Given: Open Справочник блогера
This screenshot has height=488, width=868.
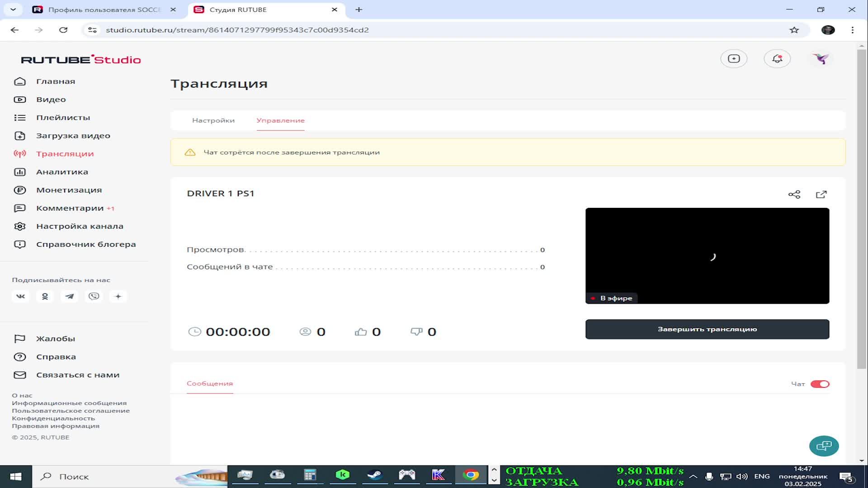Looking at the screenshot, I should point(86,244).
